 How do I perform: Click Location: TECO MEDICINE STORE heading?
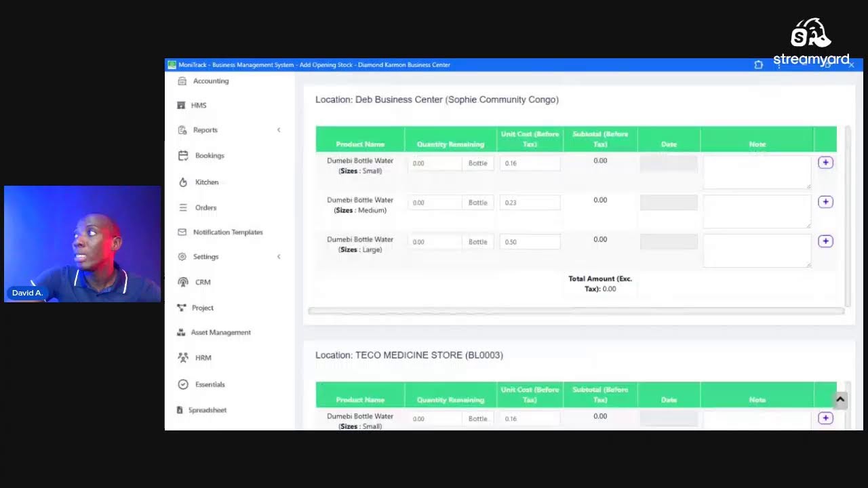pos(409,355)
